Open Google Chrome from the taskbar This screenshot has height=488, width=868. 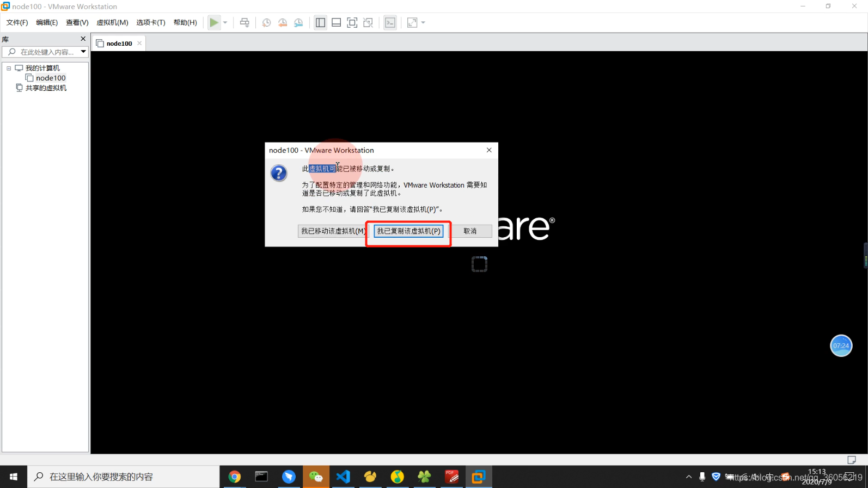pyautogui.click(x=234, y=477)
